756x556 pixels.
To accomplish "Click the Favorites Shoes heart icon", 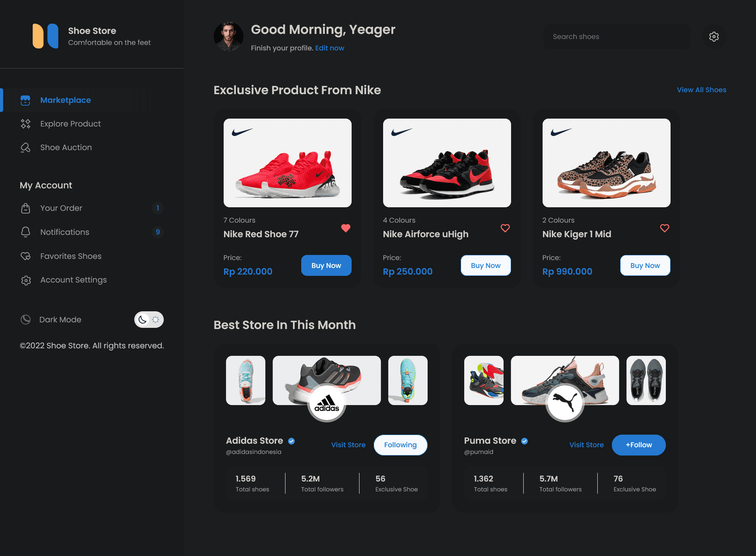I will click(26, 256).
